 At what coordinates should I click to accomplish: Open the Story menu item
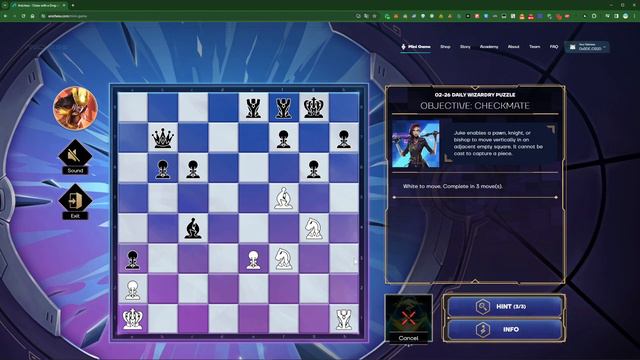pyautogui.click(x=465, y=47)
